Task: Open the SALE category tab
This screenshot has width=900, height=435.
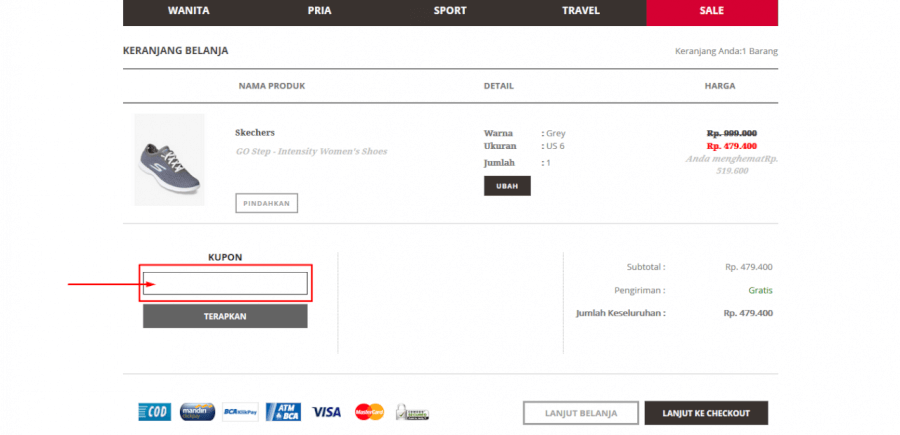Action: pyautogui.click(x=712, y=11)
